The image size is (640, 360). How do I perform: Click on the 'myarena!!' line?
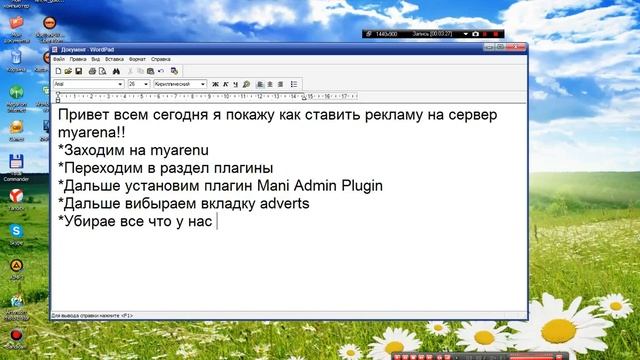click(91, 133)
